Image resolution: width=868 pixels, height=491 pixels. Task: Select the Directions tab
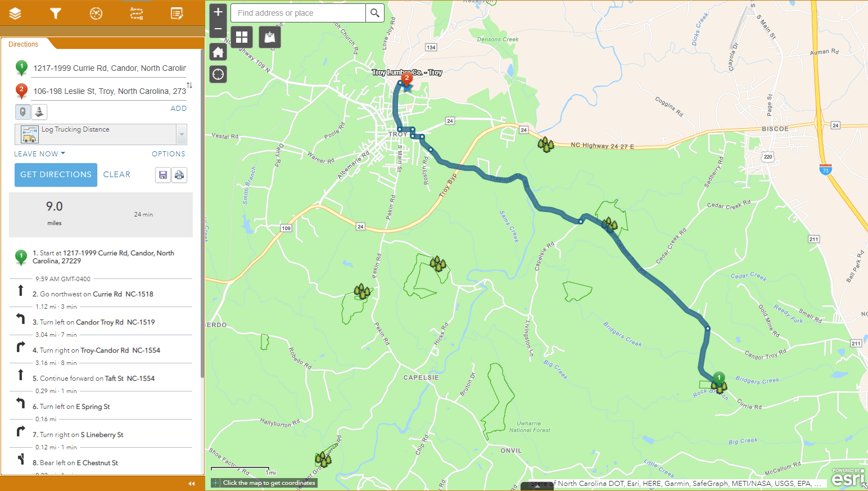tap(24, 44)
